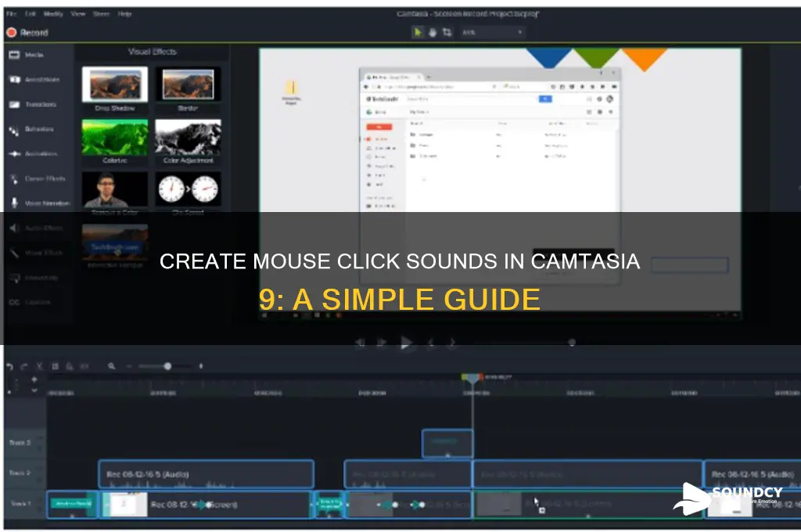Screen dimensions: 801x532
Task: Click the Redo arrow in timeline toolbar
Action: (x=24, y=366)
